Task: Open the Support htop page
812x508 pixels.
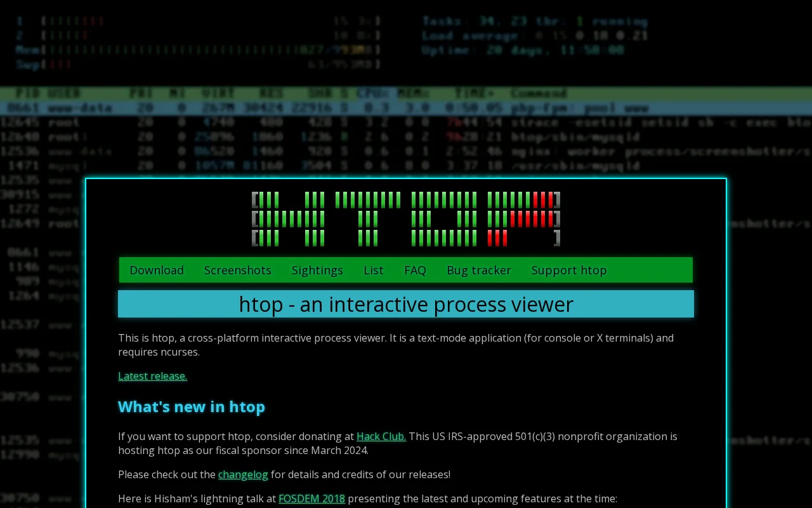Action: coord(569,270)
